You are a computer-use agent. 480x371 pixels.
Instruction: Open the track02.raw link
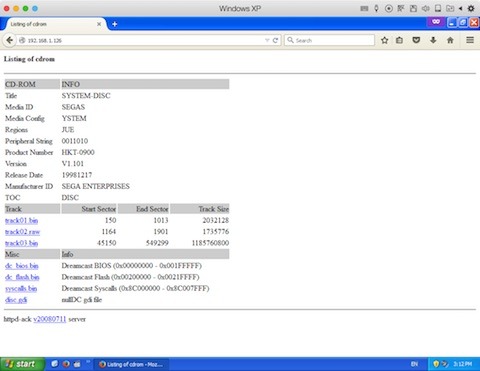[x=22, y=232]
